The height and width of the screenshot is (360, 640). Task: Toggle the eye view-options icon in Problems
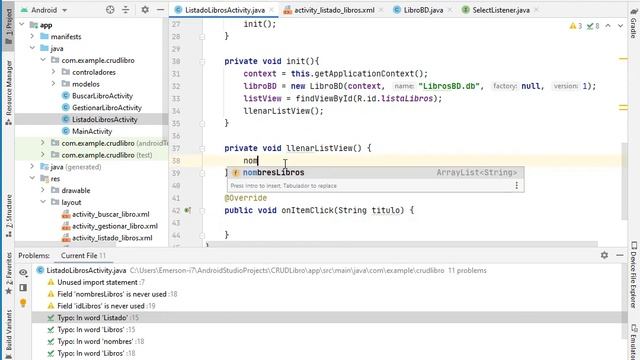click(x=23, y=273)
